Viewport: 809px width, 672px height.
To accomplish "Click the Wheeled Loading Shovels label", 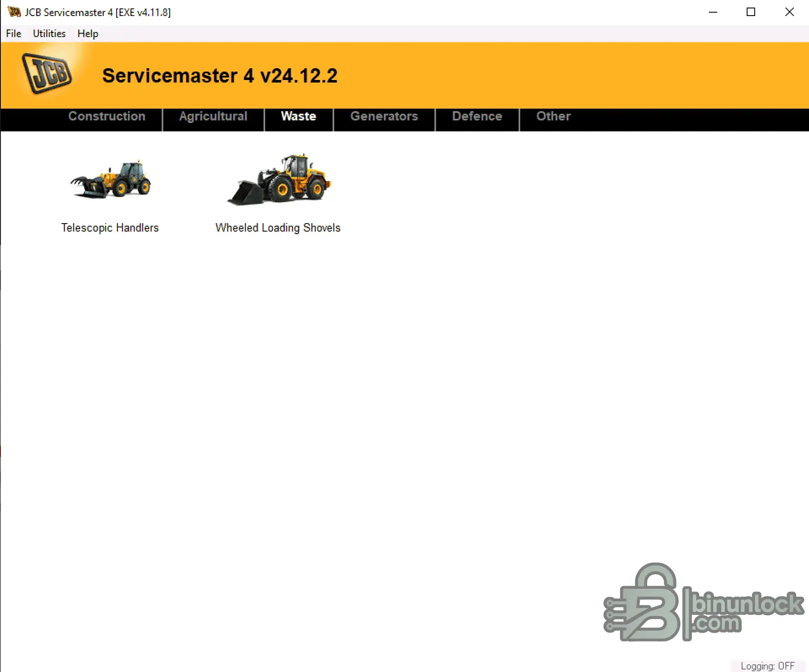I will 278,228.
